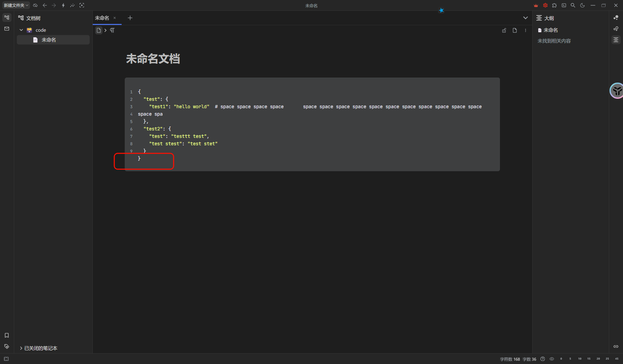Open the backlinks icon in right dock
This screenshot has height=364, width=623.
pyautogui.click(x=616, y=346)
